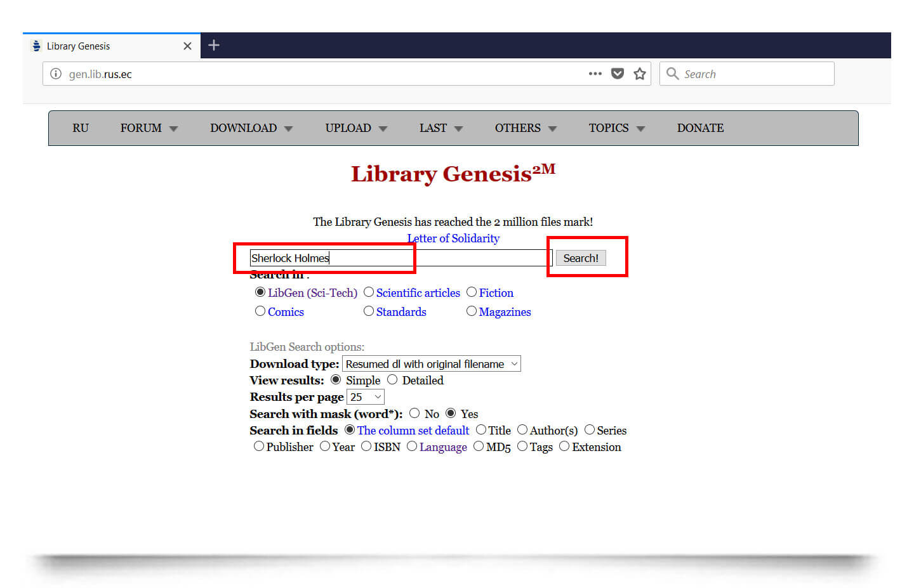This screenshot has width=914, height=588.
Task: Set search with mask to No
Action: (x=414, y=414)
